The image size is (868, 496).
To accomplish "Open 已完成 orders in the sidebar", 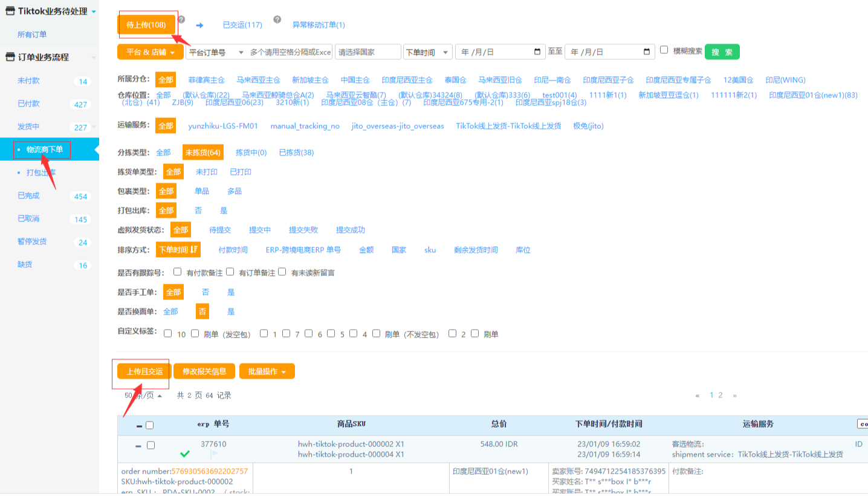I will click(x=28, y=196).
